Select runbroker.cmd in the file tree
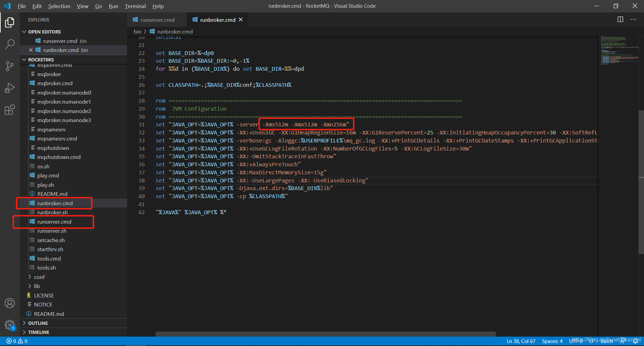This screenshot has width=644, height=346. coord(73,203)
